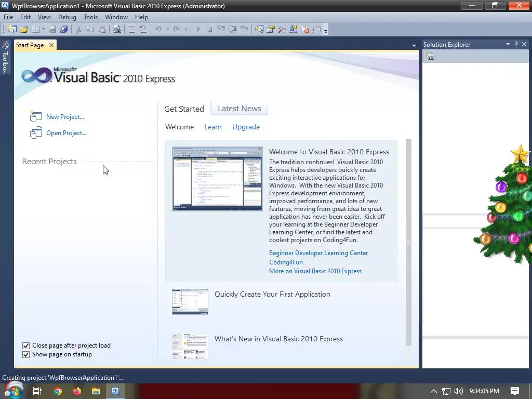Open Solution Explorer window position dropdown
Image resolution: width=532 pixels, height=399 pixels.
pos(508,45)
